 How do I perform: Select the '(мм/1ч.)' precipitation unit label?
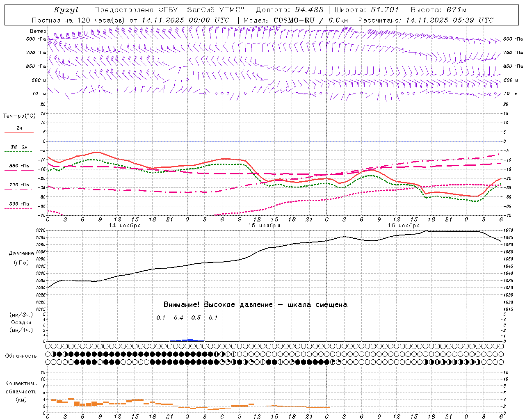tap(21, 330)
